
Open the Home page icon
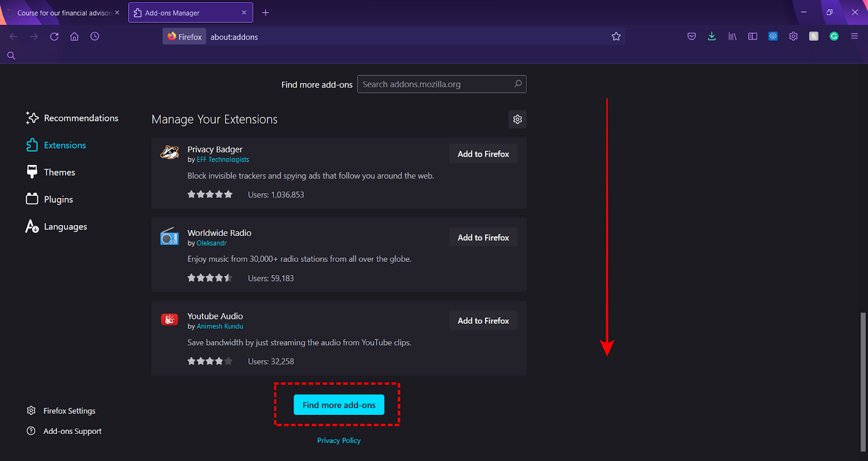(x=74, y=36)
